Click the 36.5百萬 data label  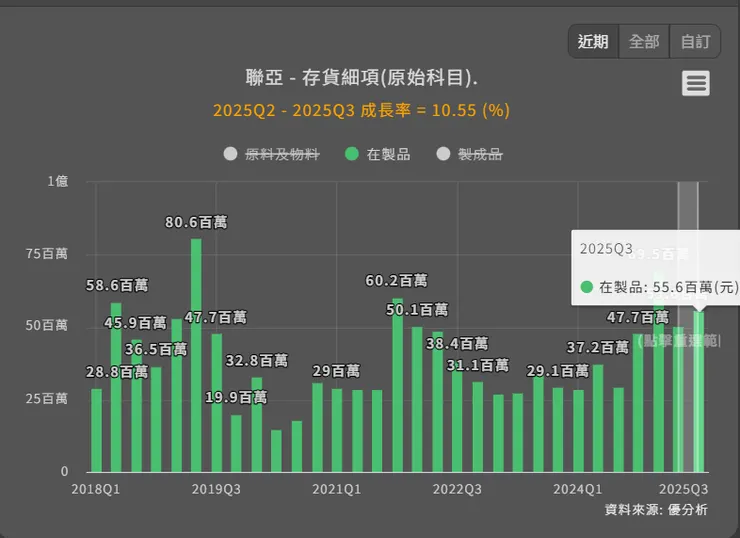156,350
